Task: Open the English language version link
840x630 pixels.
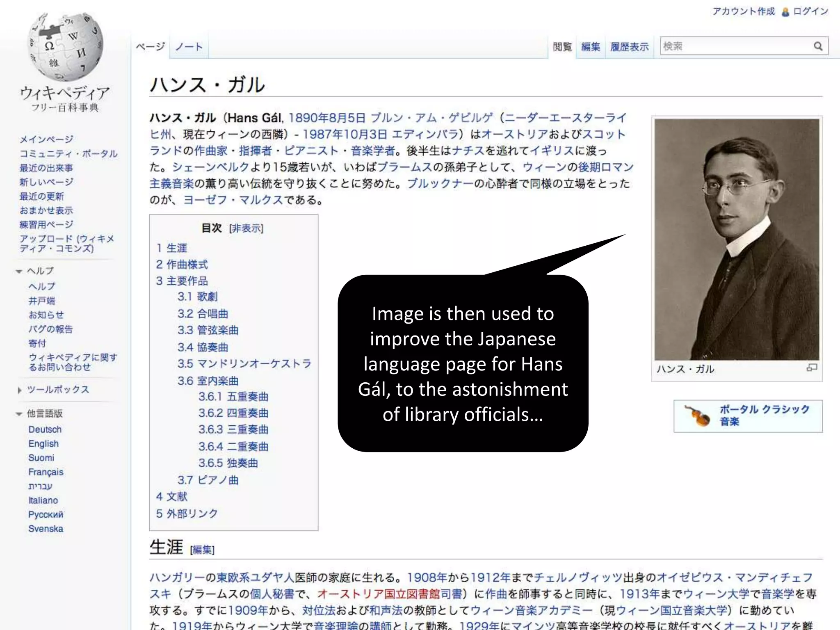Action: click(43, 444)
